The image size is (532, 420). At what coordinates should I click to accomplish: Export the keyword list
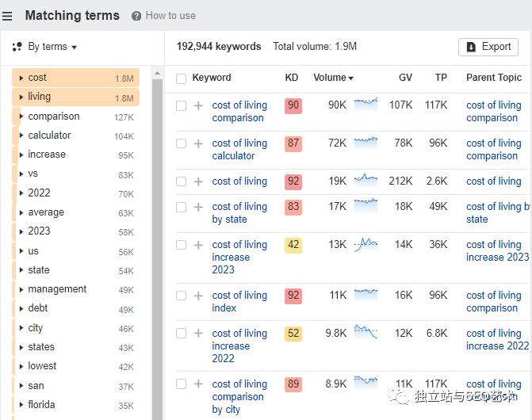pyautogui.click(x=488, y=47)
